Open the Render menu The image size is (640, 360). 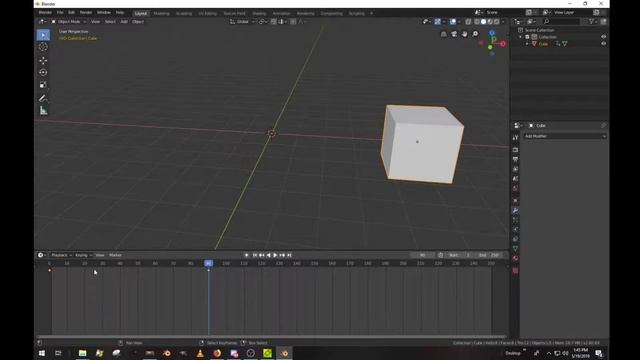pos(86,13)
